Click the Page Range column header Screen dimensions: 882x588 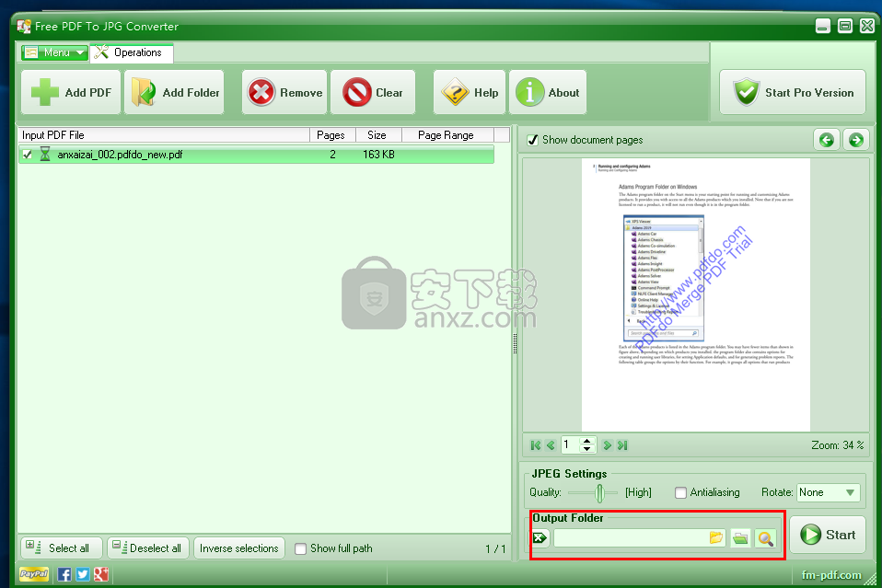447,135
